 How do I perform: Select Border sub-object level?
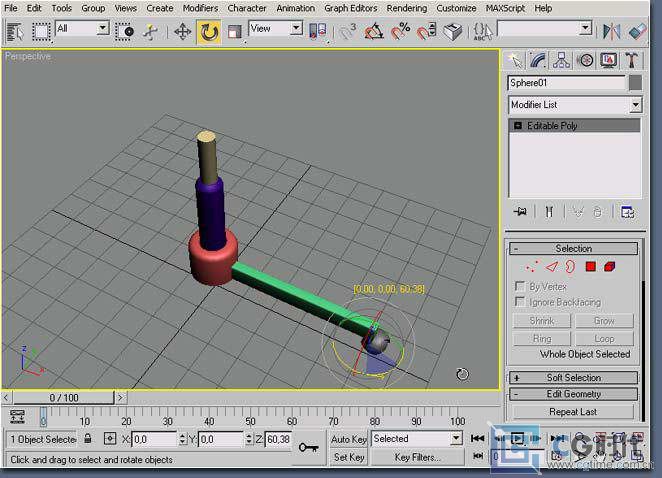pos(570,267)
